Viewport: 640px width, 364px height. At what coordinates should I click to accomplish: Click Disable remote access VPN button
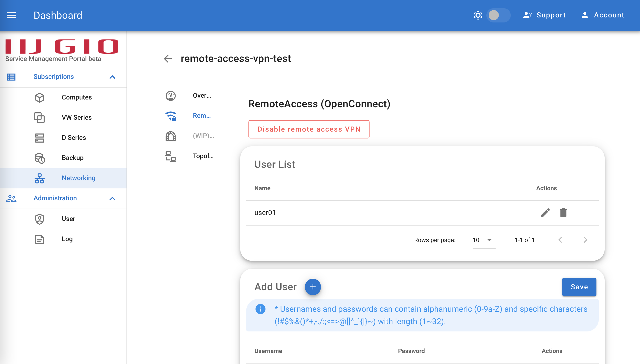(x=309, y=129)
